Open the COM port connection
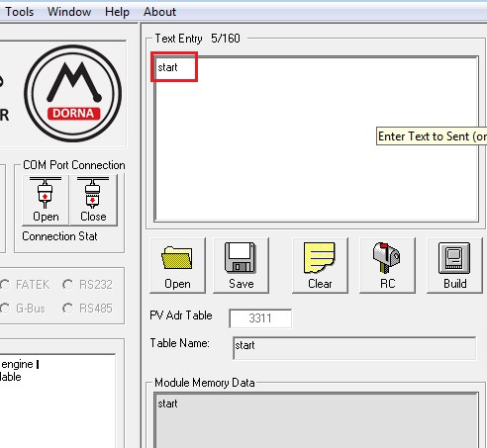The width and height of the screenshot is (487, 448). click(46, 200)
